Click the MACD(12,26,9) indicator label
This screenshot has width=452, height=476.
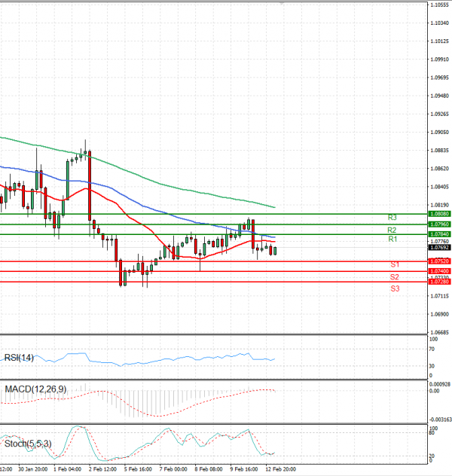click(35, 389)
